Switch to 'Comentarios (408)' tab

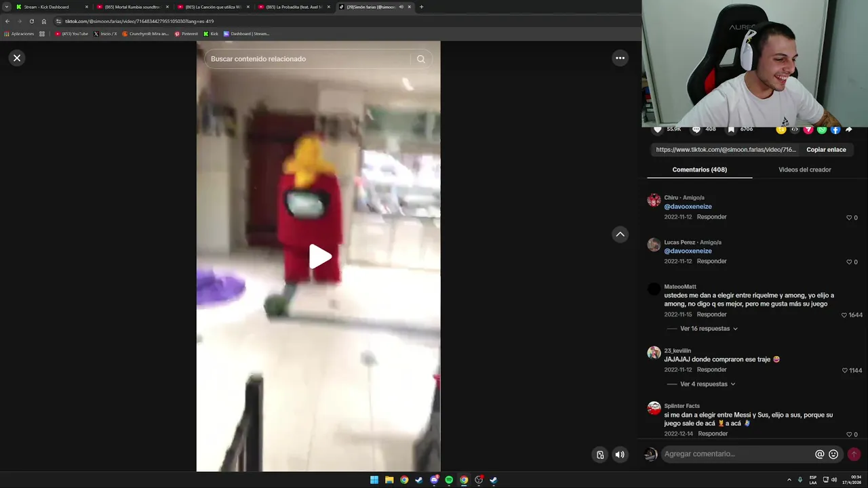[699, 169]
